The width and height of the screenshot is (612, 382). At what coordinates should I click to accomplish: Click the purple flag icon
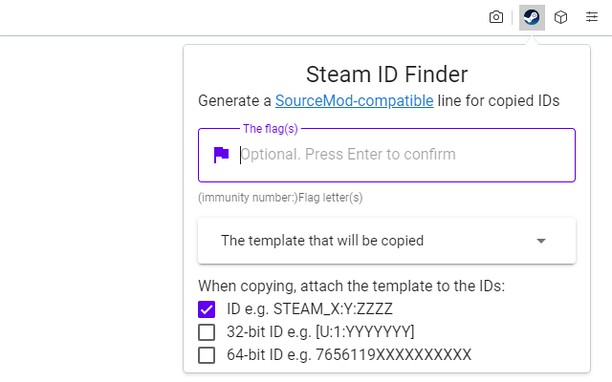pos(221,155)
